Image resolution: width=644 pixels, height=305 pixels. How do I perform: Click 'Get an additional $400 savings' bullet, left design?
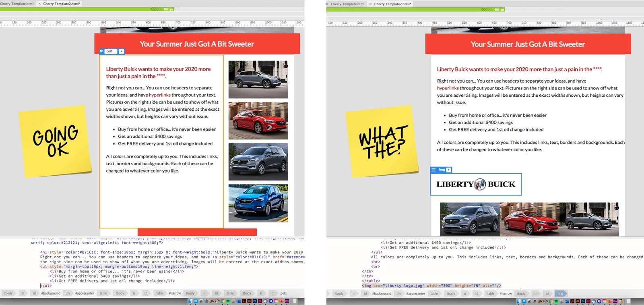pos(150,137)
